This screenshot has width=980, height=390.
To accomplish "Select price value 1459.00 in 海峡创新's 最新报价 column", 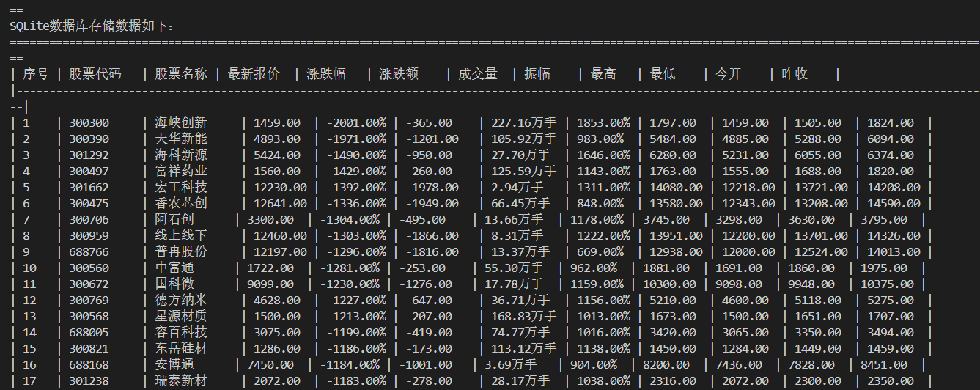I will click(277, 122).
